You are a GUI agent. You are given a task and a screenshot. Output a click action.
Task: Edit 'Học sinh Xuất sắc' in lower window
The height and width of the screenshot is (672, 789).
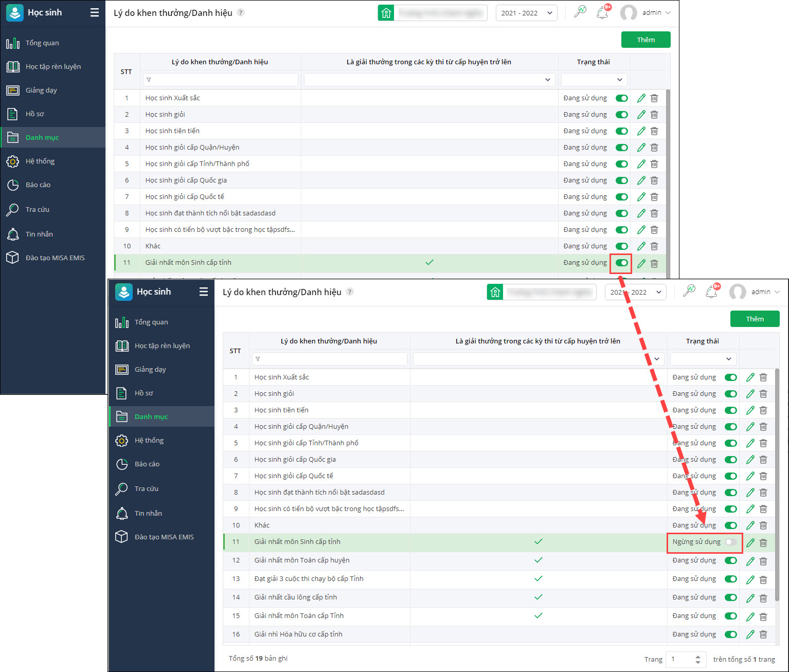tap(750, 377)
